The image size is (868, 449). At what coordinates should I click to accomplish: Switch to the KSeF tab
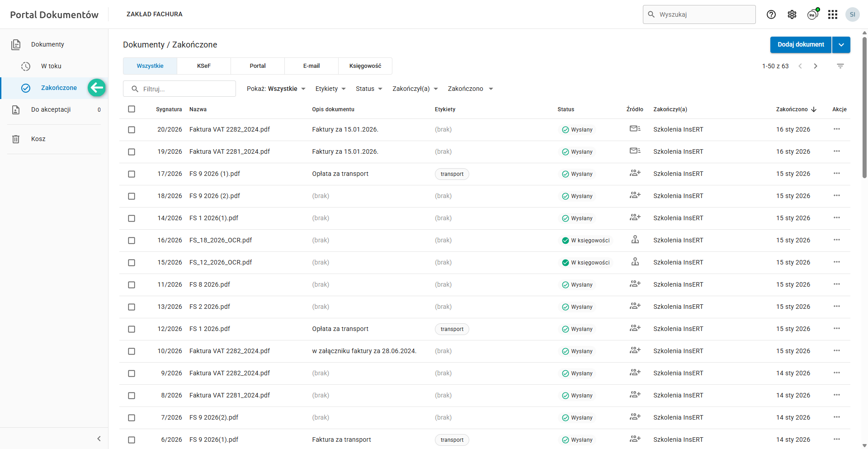(204, 66)
